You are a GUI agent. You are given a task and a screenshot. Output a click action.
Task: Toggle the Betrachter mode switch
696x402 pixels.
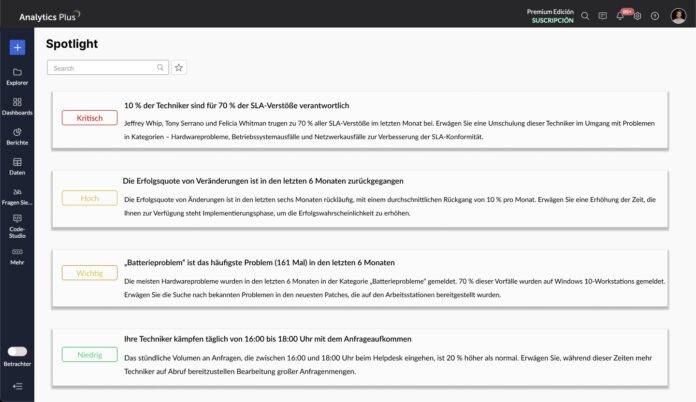17,351
